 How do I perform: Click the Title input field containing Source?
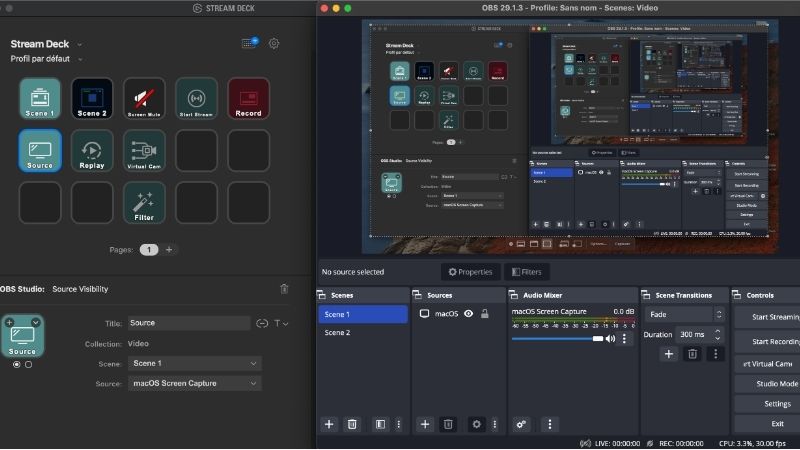189,323
